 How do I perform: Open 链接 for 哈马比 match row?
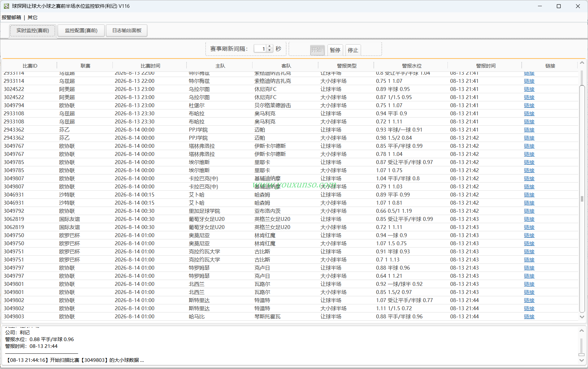tap(529, 317)
